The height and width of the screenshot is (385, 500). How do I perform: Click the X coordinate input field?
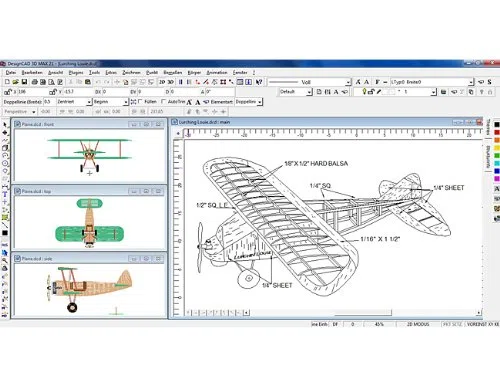point(32,92)
